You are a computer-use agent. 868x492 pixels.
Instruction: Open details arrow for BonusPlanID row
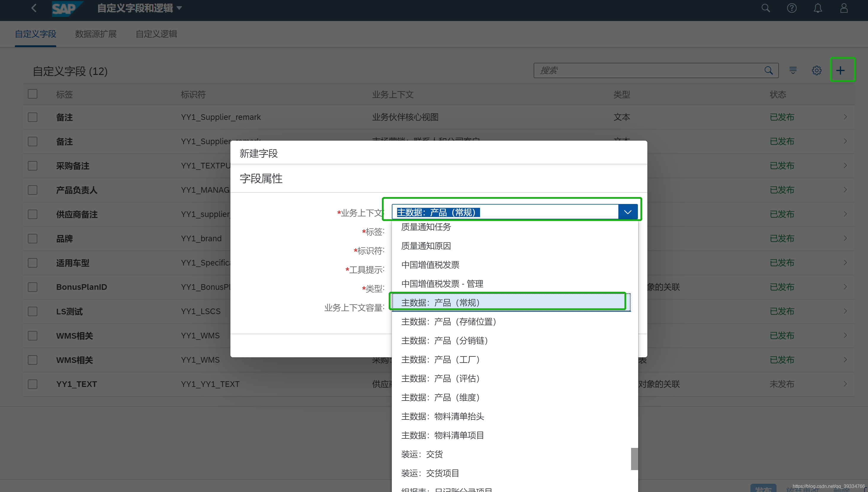click(x=845, y=287)
